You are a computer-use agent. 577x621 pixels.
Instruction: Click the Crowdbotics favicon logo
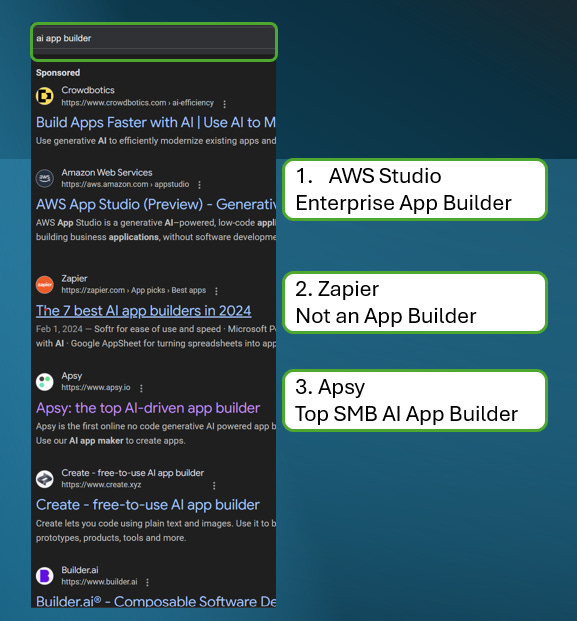[45, 96]
